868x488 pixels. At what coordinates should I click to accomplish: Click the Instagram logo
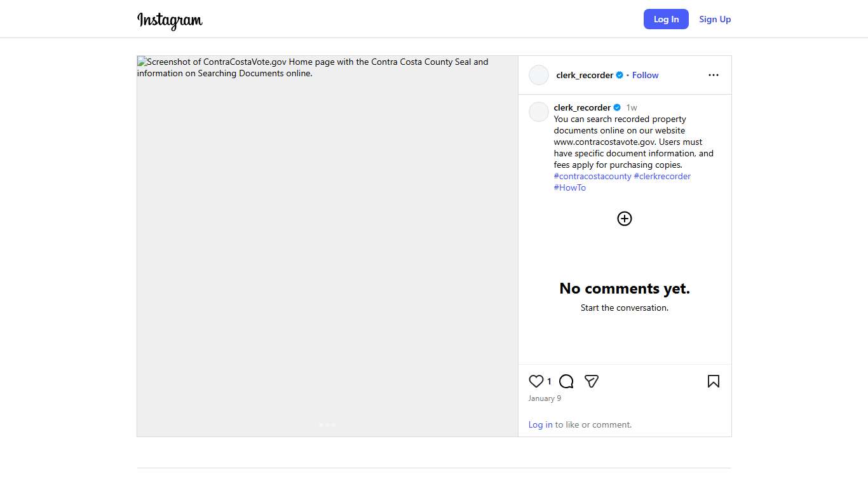170,20
